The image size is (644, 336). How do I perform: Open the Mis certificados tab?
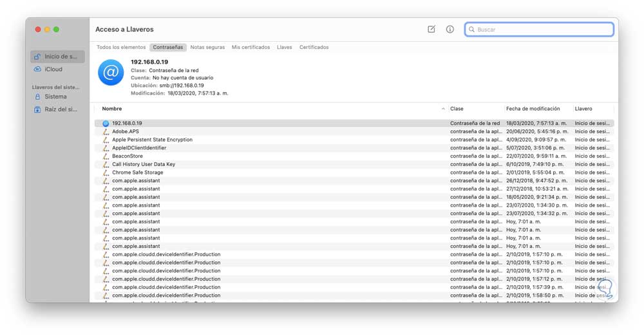click(251, 47)
